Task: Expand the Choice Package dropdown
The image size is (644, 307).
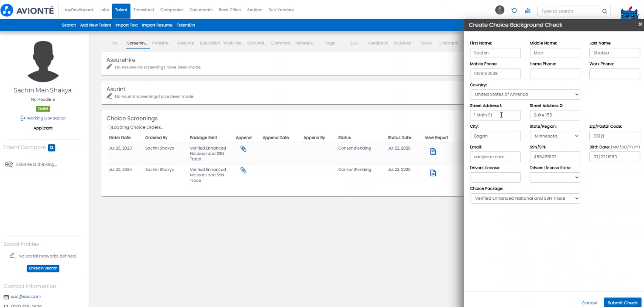Action: point(525,198)
